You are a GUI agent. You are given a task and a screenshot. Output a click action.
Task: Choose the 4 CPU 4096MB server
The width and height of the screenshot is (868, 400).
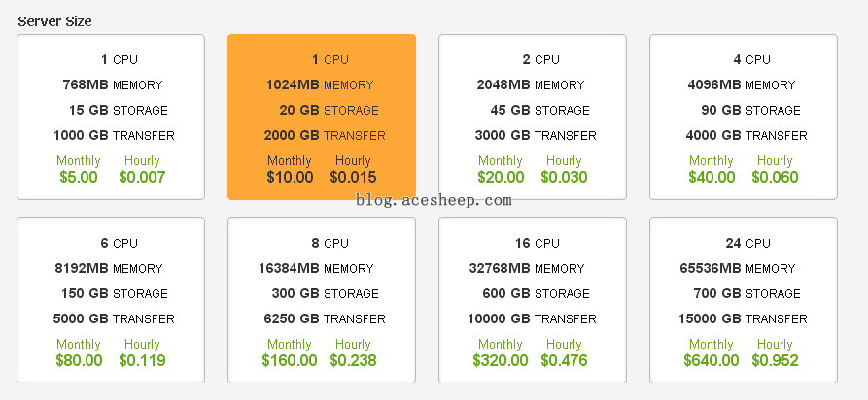[744, 117]
